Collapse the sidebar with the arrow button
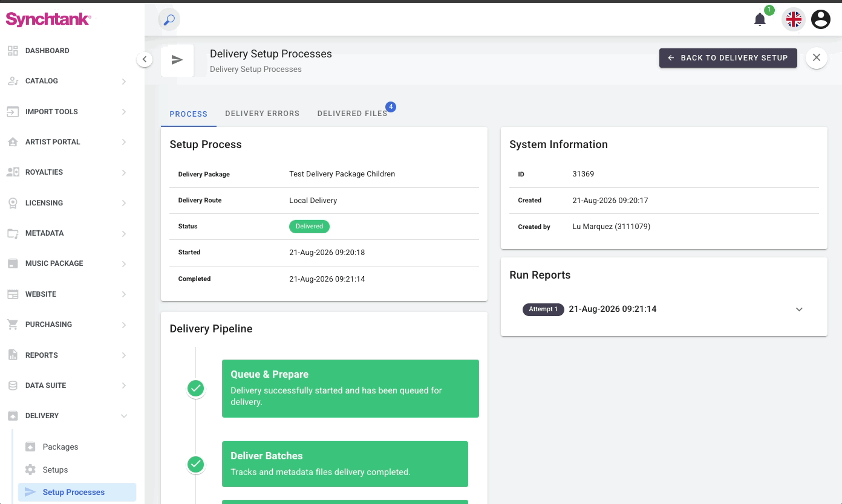842x504 pixels. [144, 59]
